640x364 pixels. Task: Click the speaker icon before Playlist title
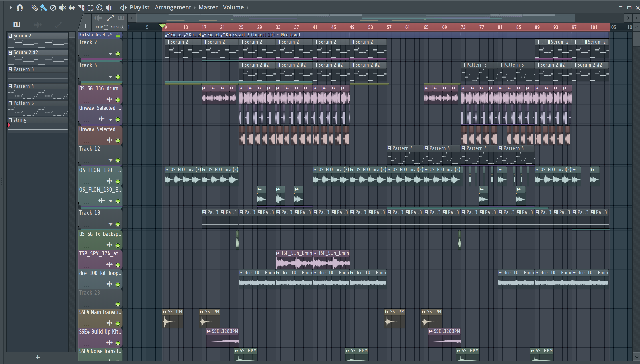click(123, 8)
